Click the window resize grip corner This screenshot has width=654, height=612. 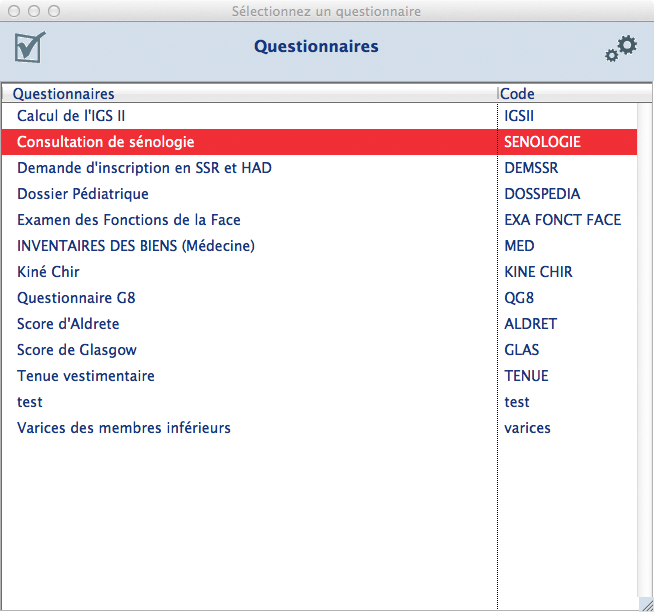[646, 604]
